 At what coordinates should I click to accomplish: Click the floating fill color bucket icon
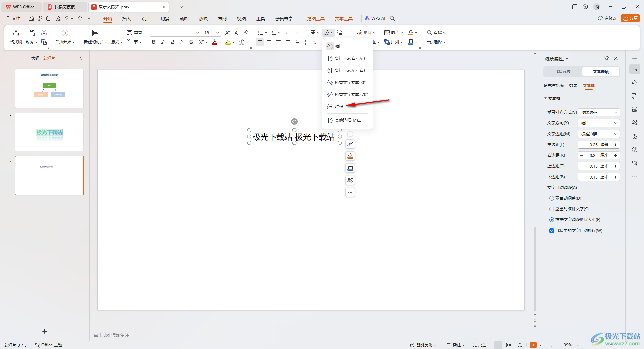pyautogui.click(x=350, y=156)
